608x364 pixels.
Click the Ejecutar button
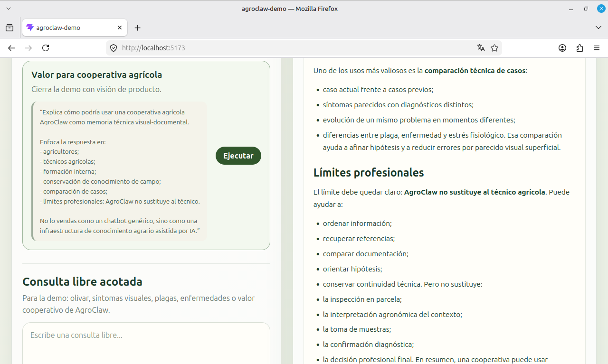click(238, 156)
